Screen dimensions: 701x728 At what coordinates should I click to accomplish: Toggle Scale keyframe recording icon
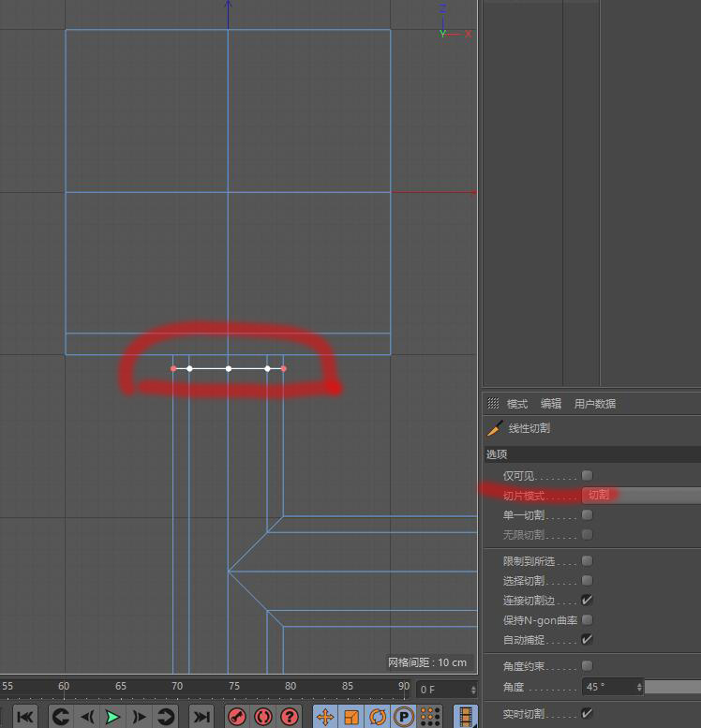[x=351, y=717]
